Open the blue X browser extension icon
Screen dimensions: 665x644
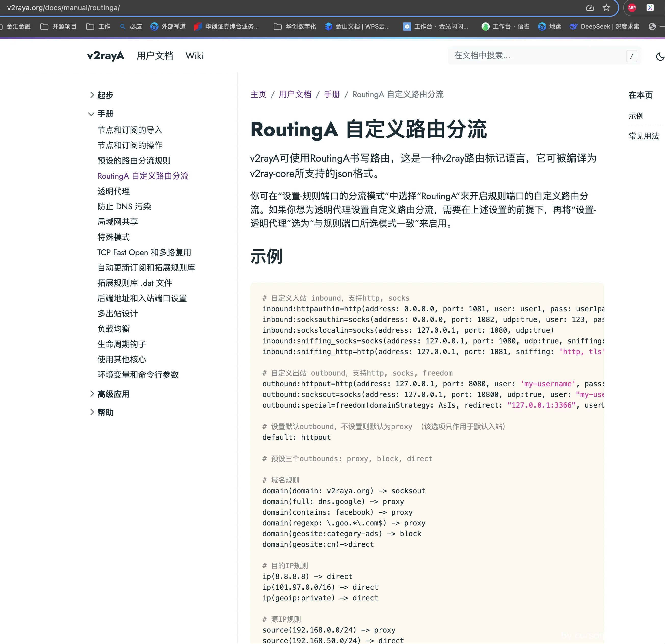(650, 8)
